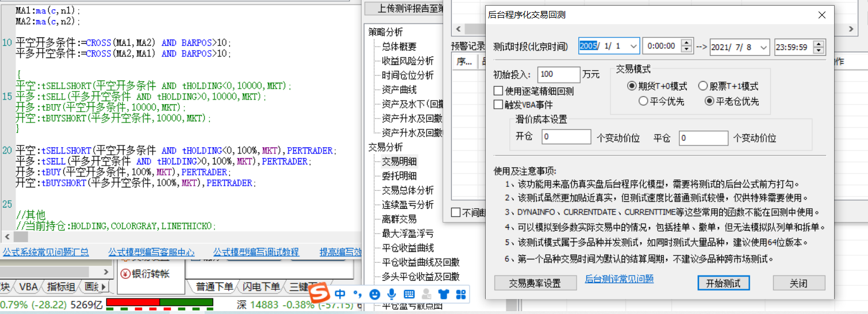Open end date dropdown 2021/7/8
The height and width of the screenshot is (314, 868).
coord(763,47)
